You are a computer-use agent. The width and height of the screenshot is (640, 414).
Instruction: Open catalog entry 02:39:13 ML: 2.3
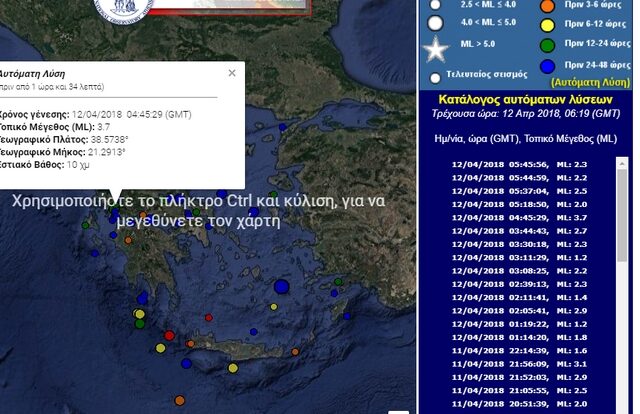point(519,284)
